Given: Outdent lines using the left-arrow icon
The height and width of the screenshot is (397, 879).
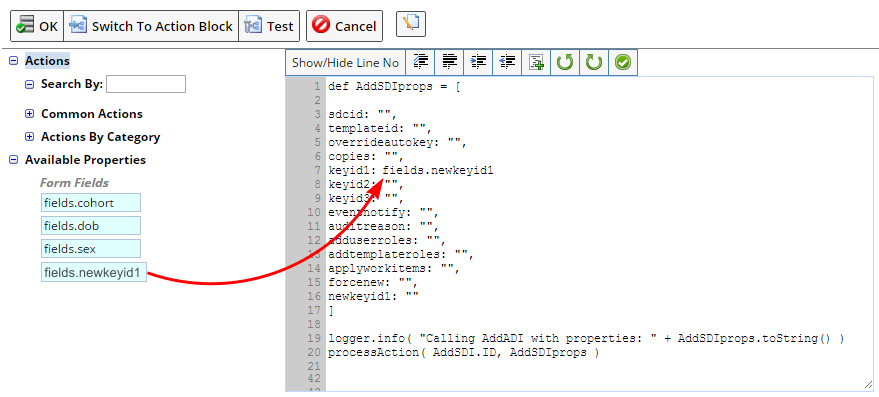Looking at the screenshot, I should pos(507,63).
